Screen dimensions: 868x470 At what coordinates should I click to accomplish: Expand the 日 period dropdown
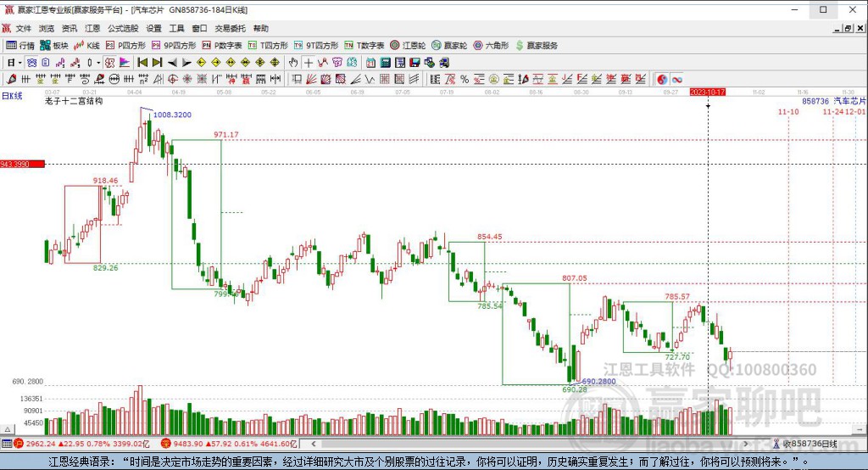[20, 63]
